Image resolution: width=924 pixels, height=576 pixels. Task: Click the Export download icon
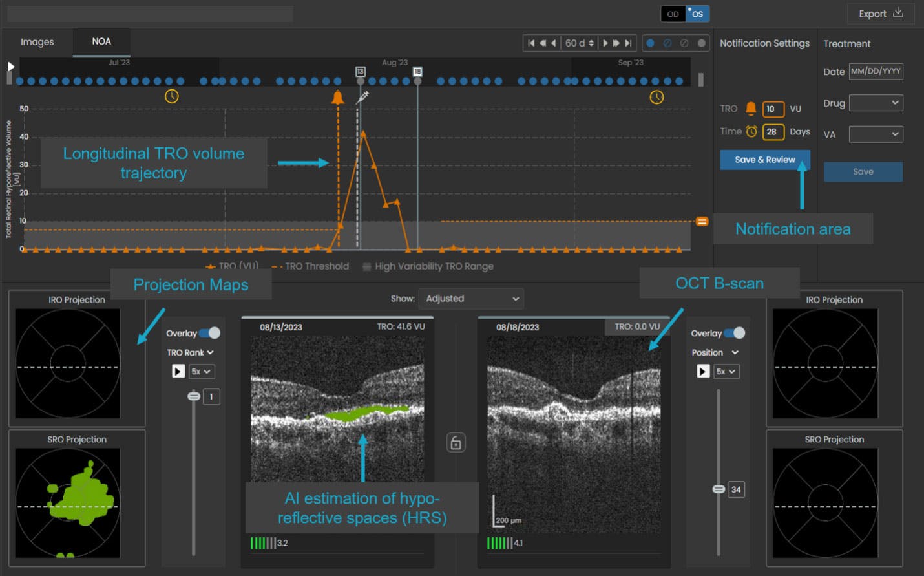[898, 13]
